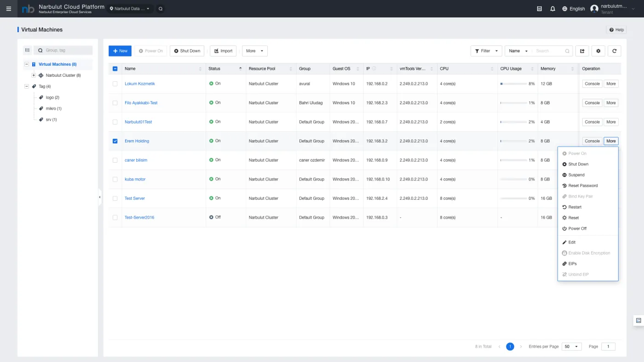Select the logo (2) tag
This screenshot has width=644, height=362.
click(52, 98)
